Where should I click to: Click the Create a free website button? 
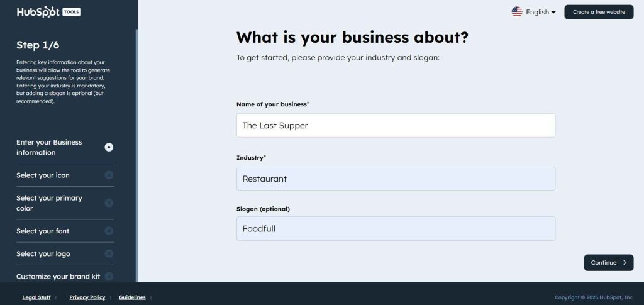point(599,12)
